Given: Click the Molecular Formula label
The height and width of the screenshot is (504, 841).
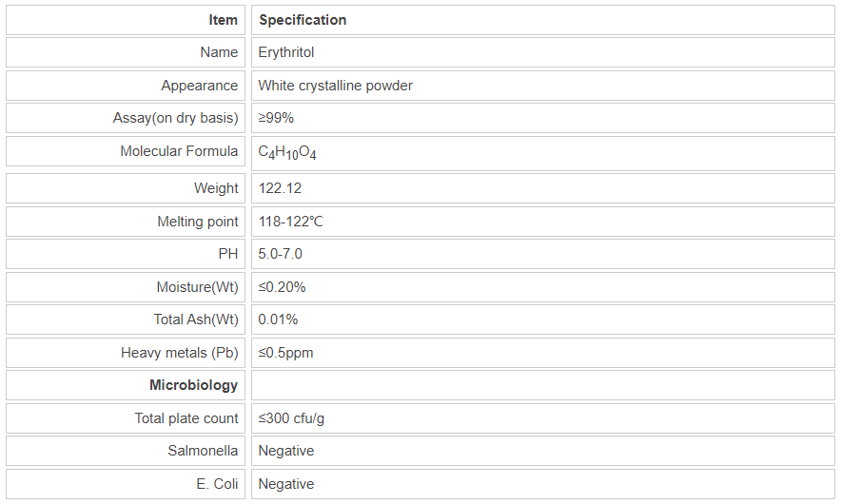Looking at the screenshot, I should 179,152.
